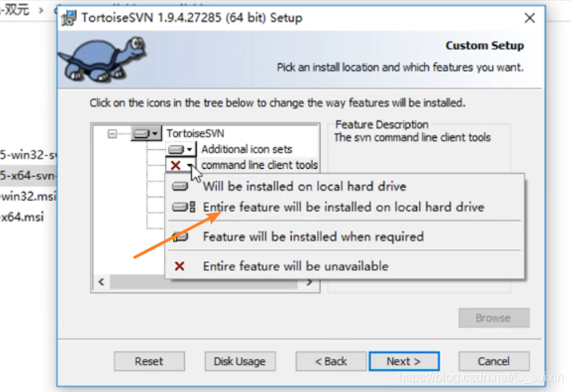
Task: Select 'Entire feature will be unavailable'
Action: (x=345, y=266)
